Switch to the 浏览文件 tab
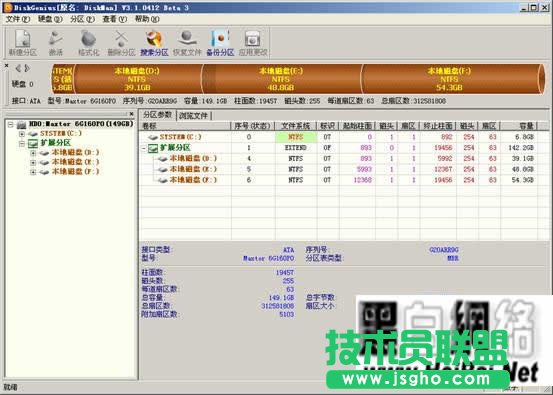This screenshot has width=553, height=395. [193, 115]
